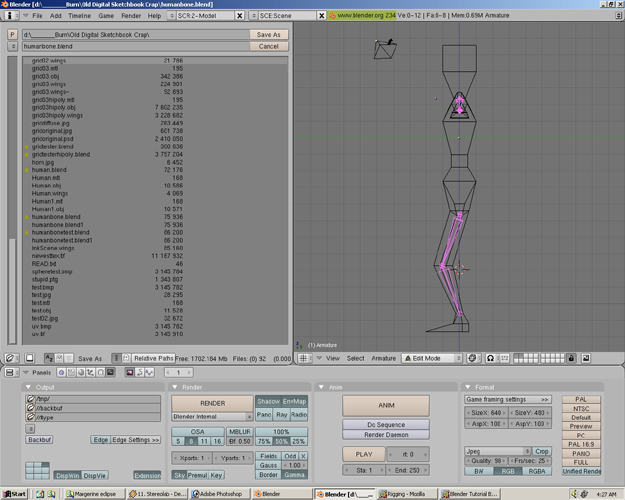
Task: Collapse the Format panel triangle
Action: tap(468, 387)
